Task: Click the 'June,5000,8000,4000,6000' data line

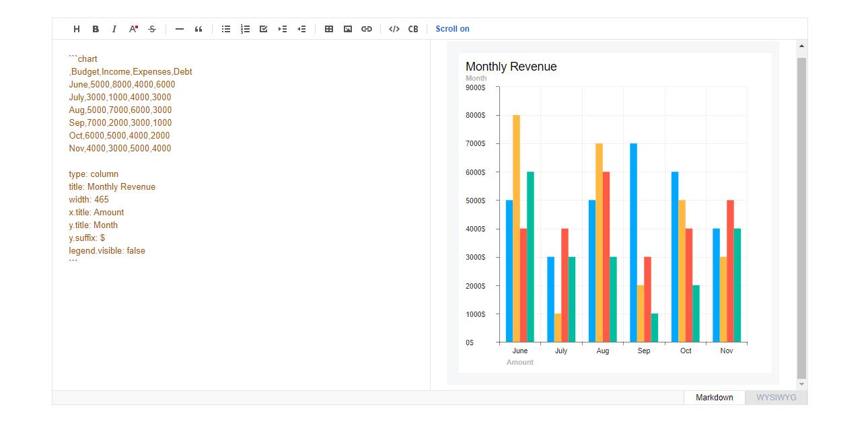Action: point(122,85)
